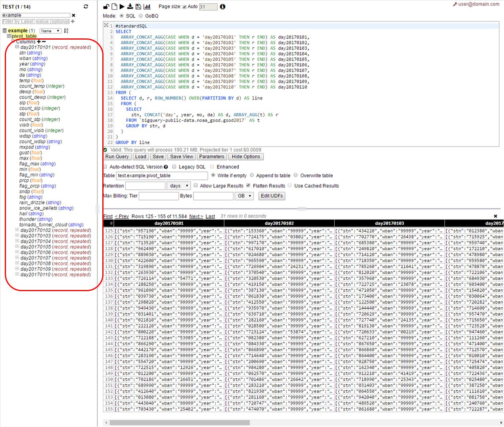Click the example dataset icon

click(5, 30)
